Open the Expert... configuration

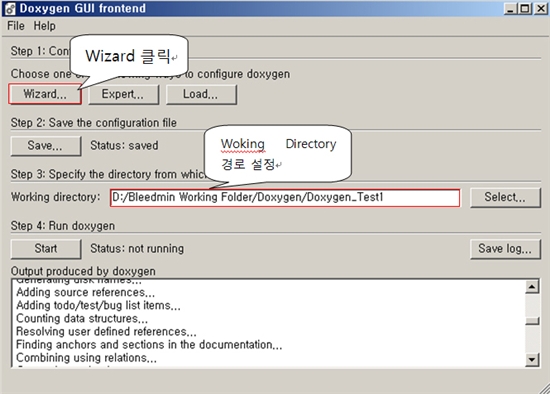tap(123, 94)
